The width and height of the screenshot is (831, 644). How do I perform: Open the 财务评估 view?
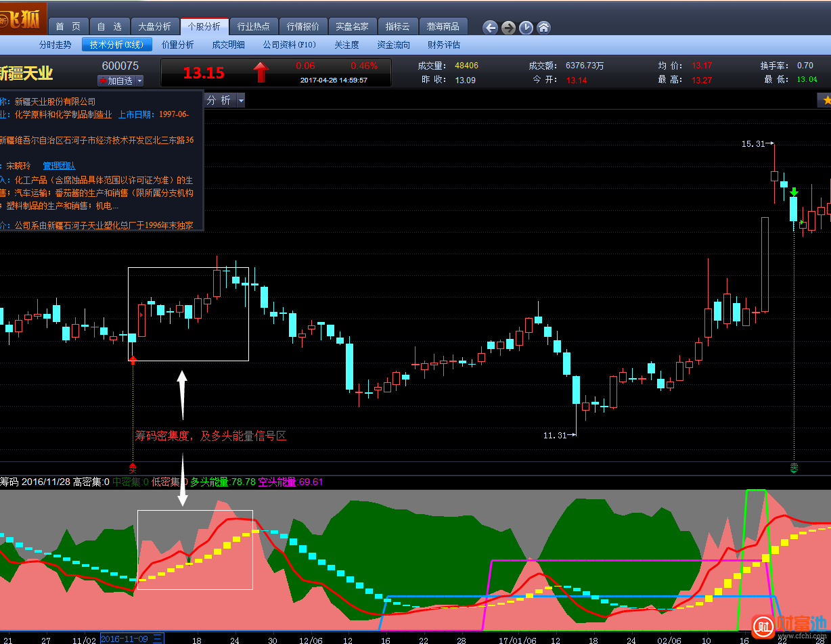(444, 45)
